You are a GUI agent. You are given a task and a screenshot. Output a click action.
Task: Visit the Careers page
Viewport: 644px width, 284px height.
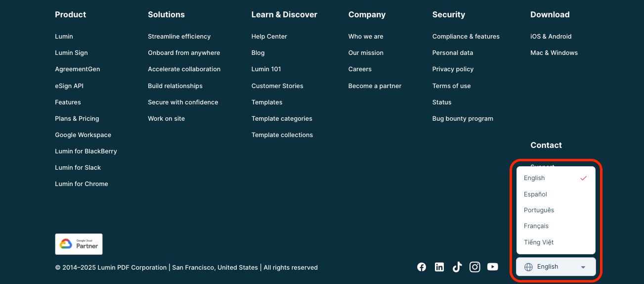[360, 69]
